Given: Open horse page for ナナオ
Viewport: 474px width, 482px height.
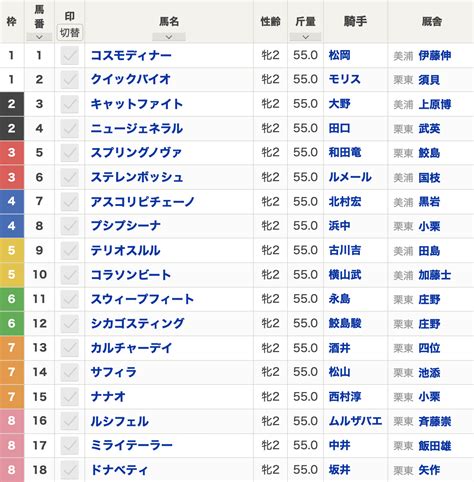Looking at the screenshot, I should point(108,397).
